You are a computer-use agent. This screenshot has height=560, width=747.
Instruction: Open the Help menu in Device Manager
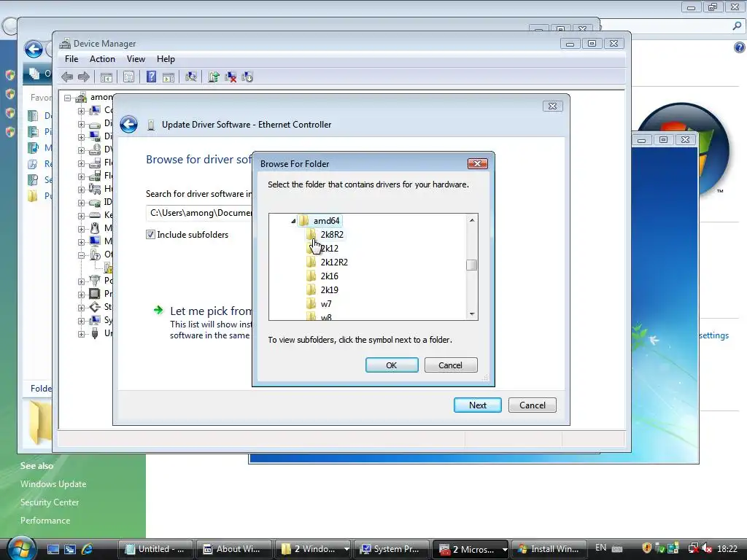coord(166,59)
